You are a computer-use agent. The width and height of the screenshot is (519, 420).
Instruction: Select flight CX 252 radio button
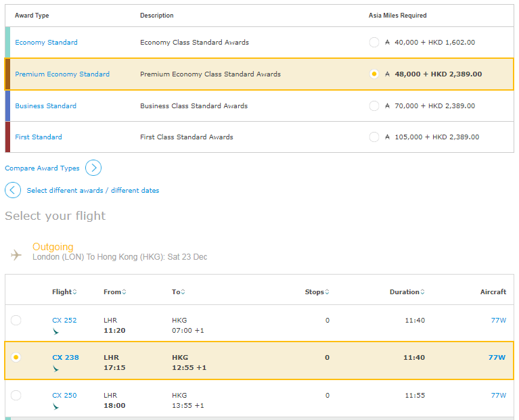(x=16, y=321)
